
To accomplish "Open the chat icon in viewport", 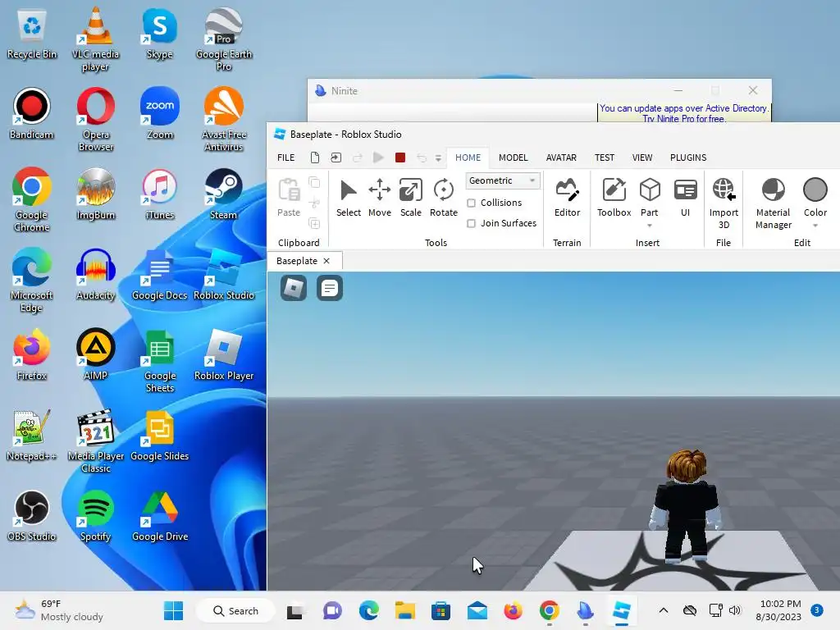I will point(330,288).
